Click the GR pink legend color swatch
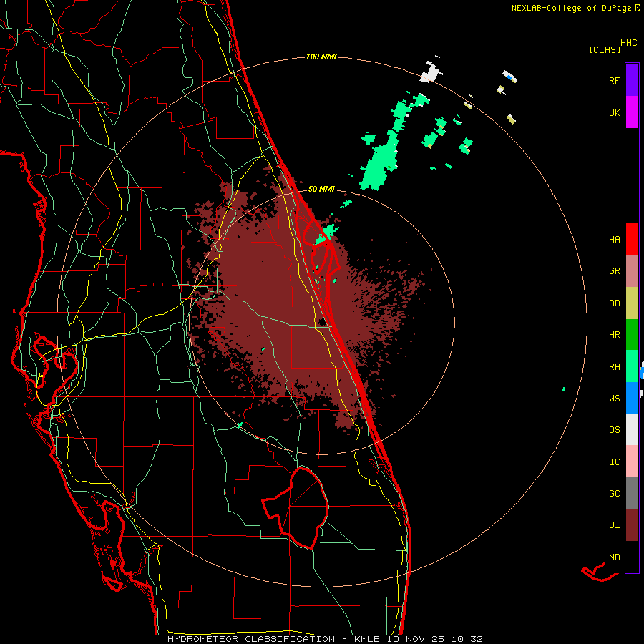The width and height of the screenshot is (644, 644). pos(632,270)
